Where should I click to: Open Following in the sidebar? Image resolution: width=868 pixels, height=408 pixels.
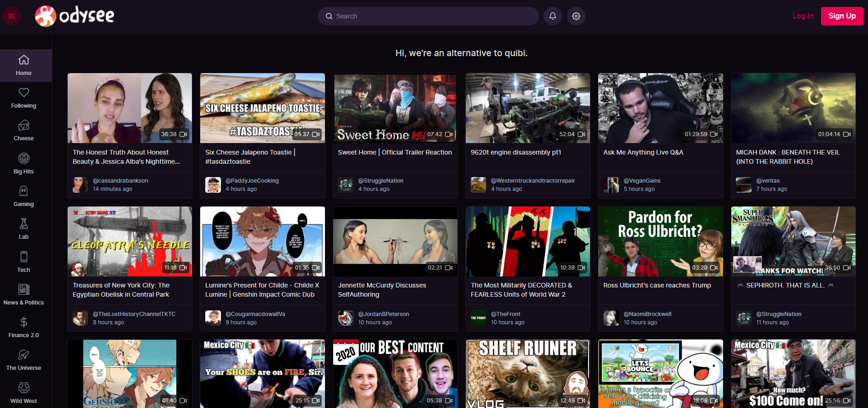[x=24, y=98]
